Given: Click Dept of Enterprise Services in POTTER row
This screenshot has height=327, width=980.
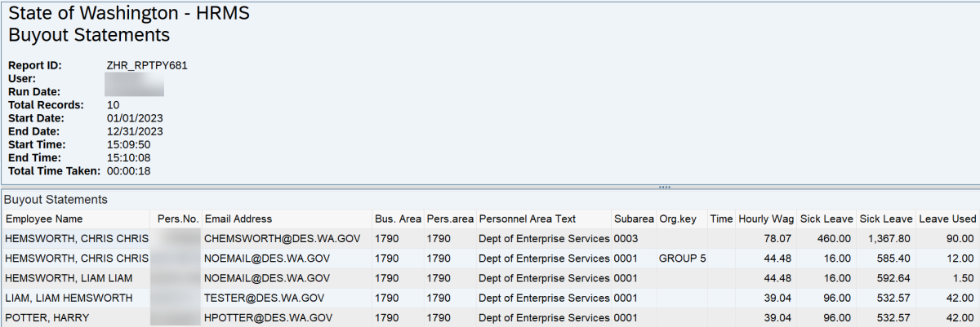Looking at the screenshot, I should click(544, 317).
